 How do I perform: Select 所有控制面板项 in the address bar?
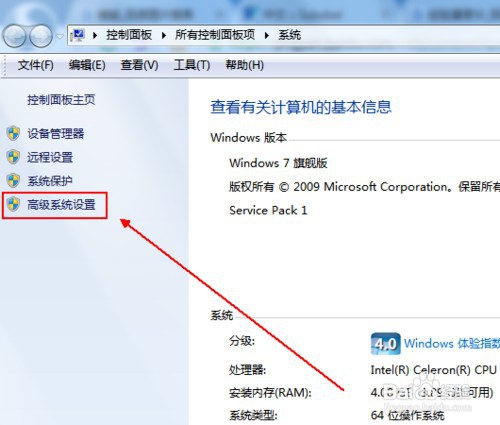[215, 35]
